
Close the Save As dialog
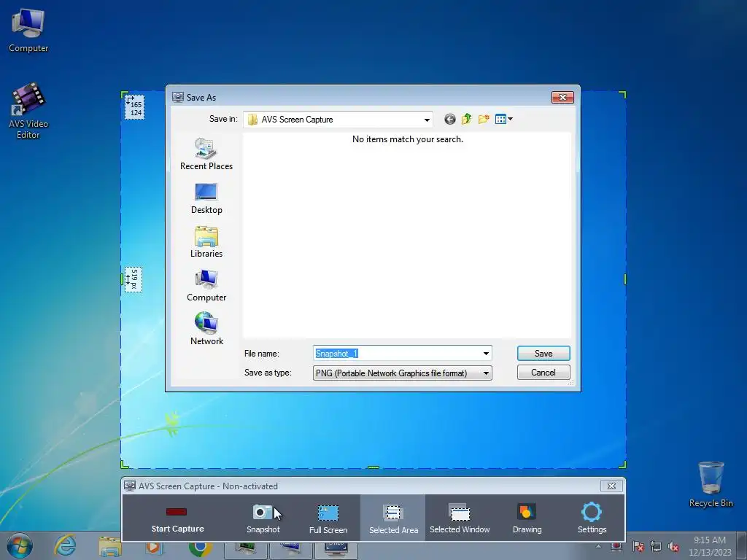coord(562,97)
